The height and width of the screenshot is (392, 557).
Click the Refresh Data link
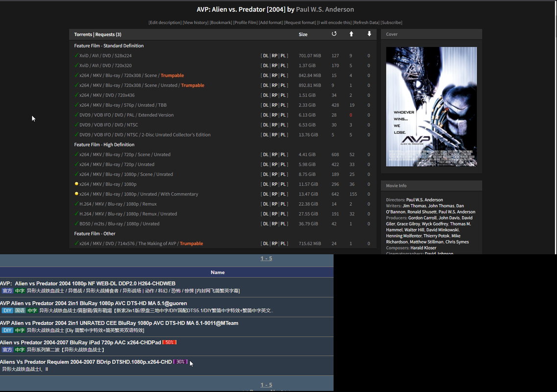click(366, 23)
